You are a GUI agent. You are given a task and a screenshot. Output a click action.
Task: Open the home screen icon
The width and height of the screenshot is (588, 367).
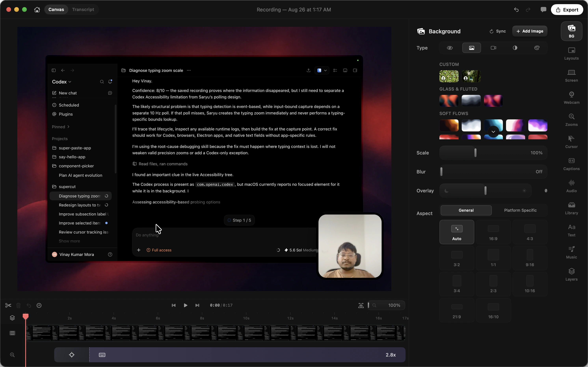(x=37, y=9)
